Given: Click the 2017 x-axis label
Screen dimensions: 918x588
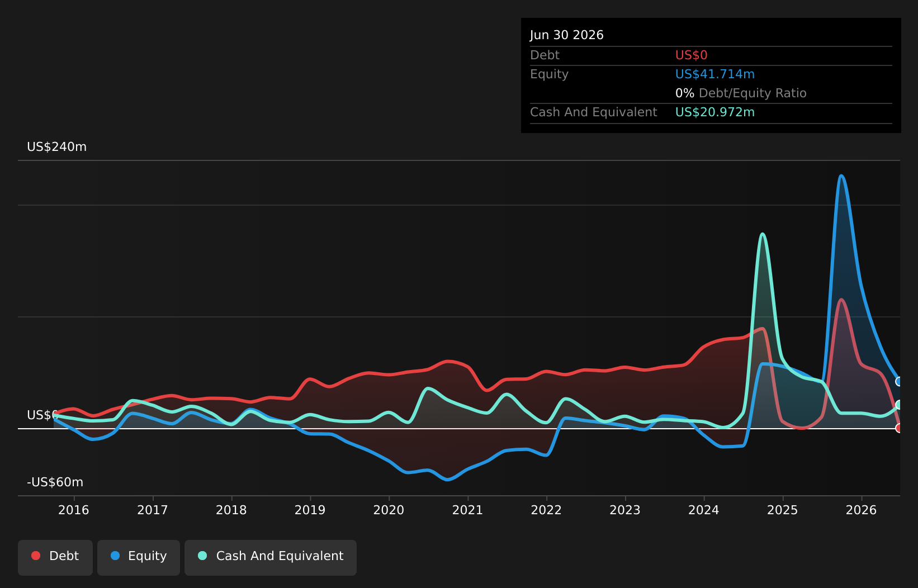Looking at the screenshot, I should [153, 510].
